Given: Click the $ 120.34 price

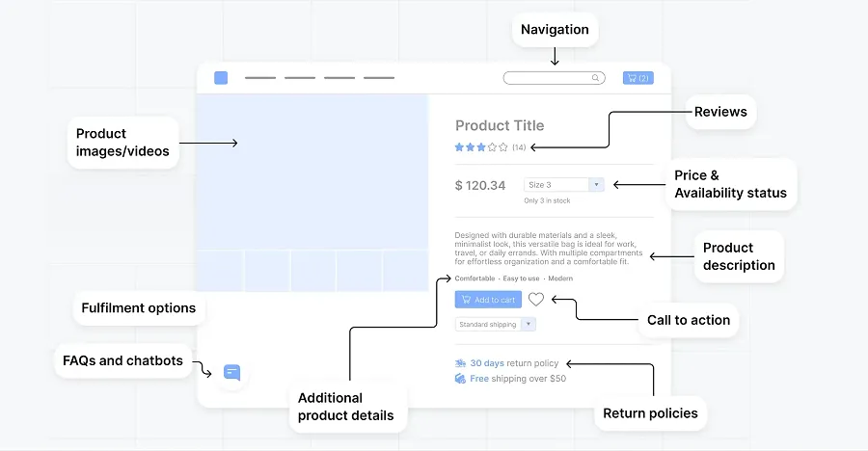Looking at the screenshot, I should point(480,185).
